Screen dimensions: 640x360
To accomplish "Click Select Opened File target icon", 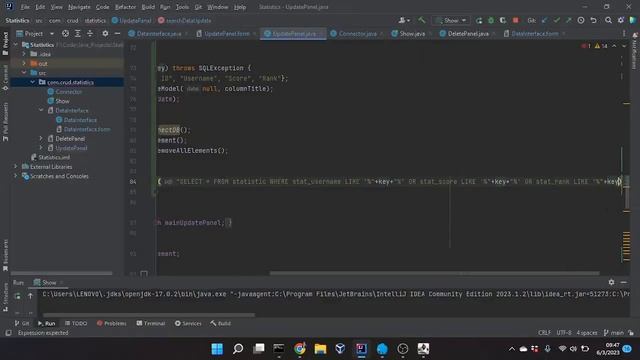I will pyautogui.click(x=65, y=33).
